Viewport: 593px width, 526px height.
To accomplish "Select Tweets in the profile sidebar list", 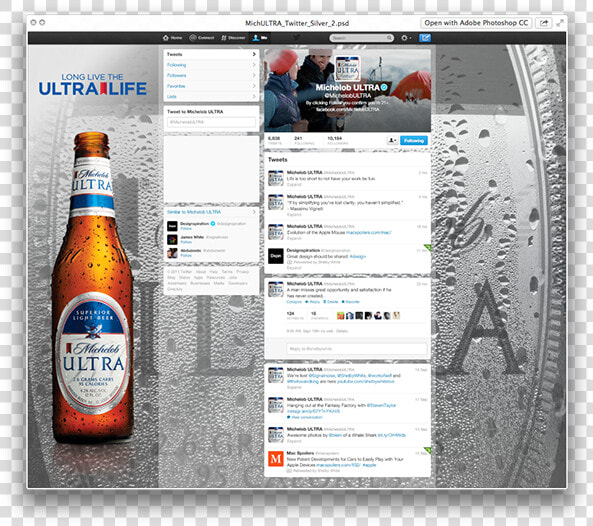I will coord(211,54).
